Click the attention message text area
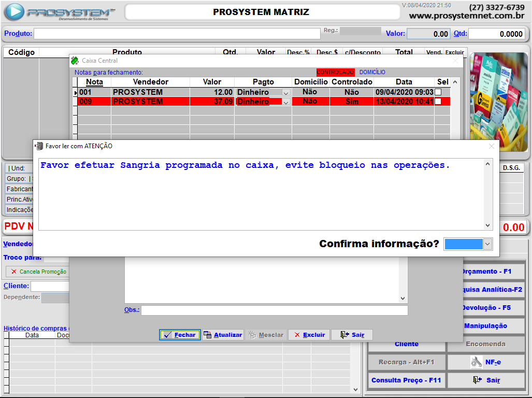 tap(261, 194)
